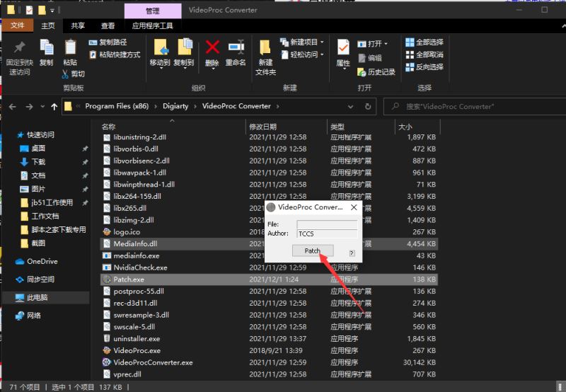Click the Copy icon in ribbon
The height and width of the screenshot is (392, 566).
click(46, 47)
